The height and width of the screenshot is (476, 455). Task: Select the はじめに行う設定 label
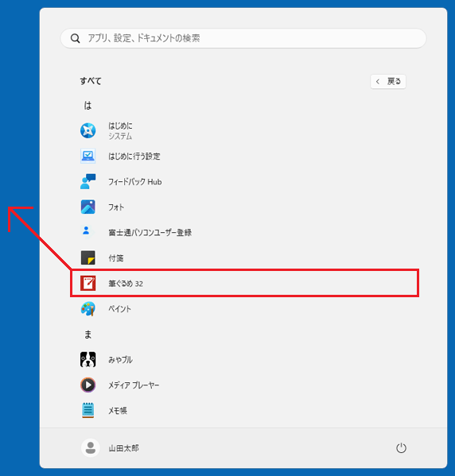(134, 157)
